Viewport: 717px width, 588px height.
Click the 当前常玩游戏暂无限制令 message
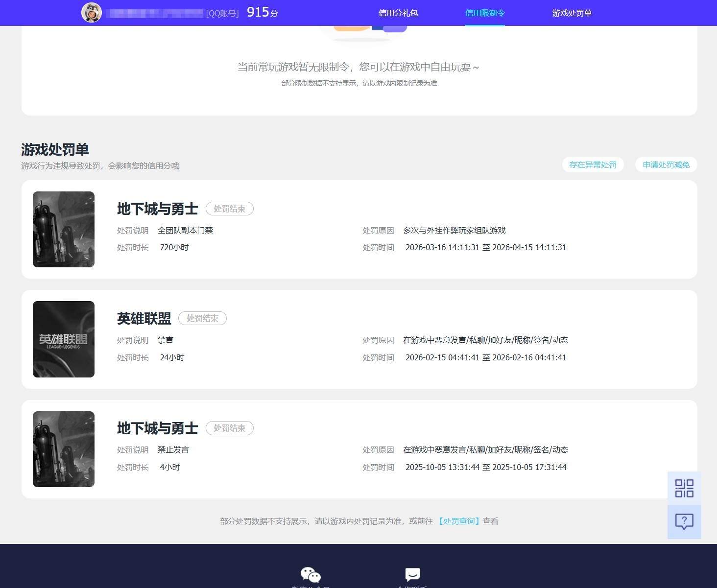pos(359,67)
